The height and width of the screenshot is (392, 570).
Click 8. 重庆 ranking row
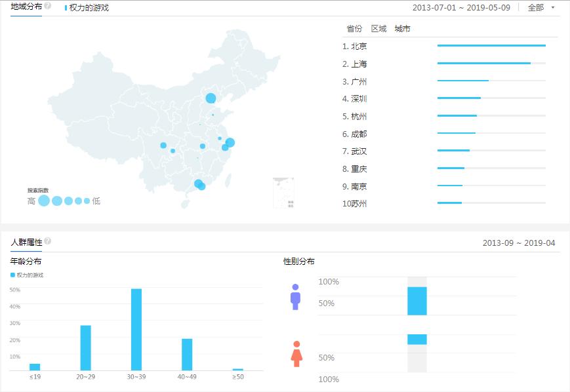point(444,169)
